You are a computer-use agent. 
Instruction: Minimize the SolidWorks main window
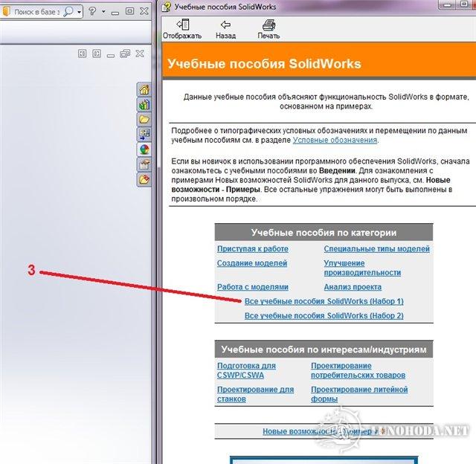[115, 12]
